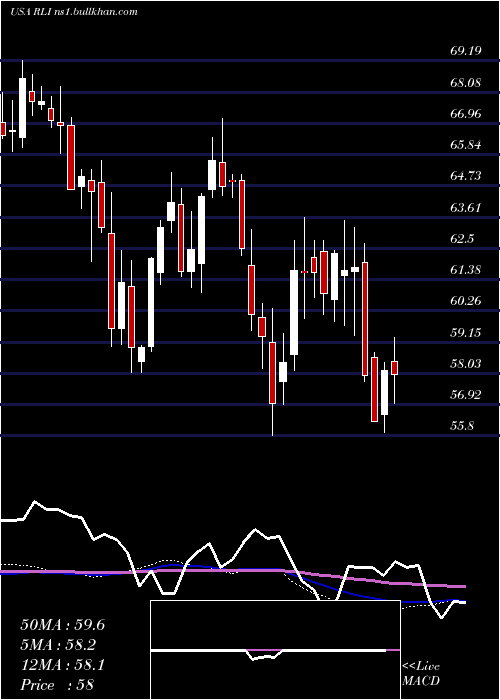Viewport: 500px width, 700px height.
Task: Click the 62.5 price axis label
Action: click(462, 239)
